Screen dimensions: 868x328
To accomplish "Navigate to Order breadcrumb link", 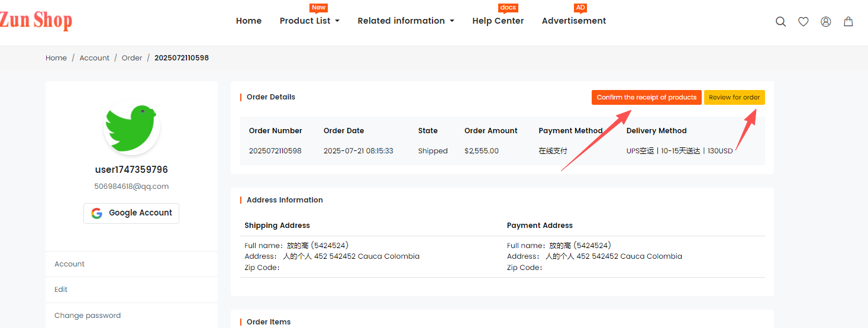I will (x=132, y=58).
